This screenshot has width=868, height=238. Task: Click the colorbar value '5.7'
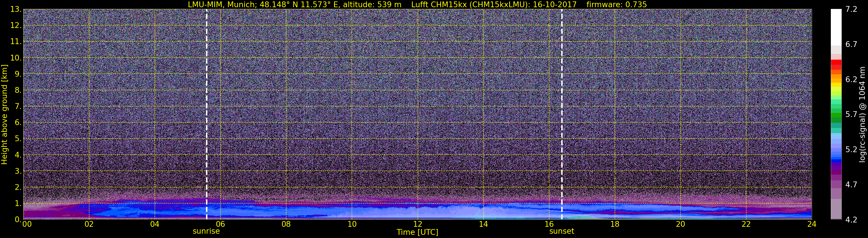[851, 114]
